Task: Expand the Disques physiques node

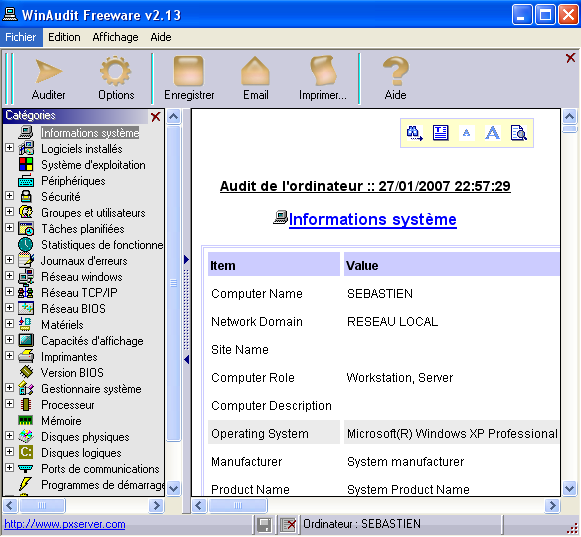Action: click(x=10, y=435)
